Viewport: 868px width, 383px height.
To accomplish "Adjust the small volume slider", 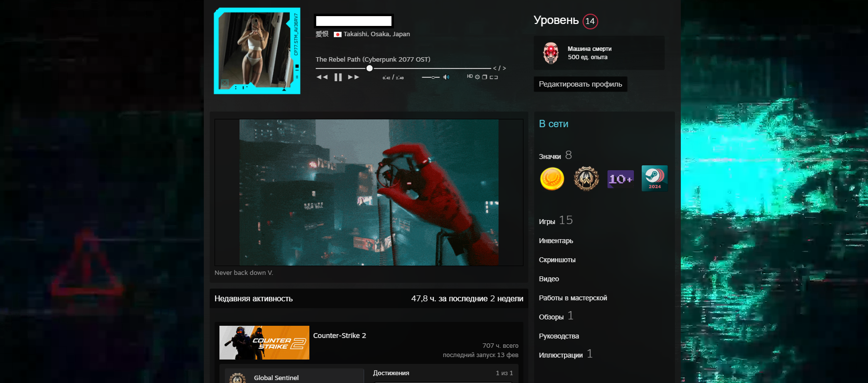I will [x=431, y=77].
